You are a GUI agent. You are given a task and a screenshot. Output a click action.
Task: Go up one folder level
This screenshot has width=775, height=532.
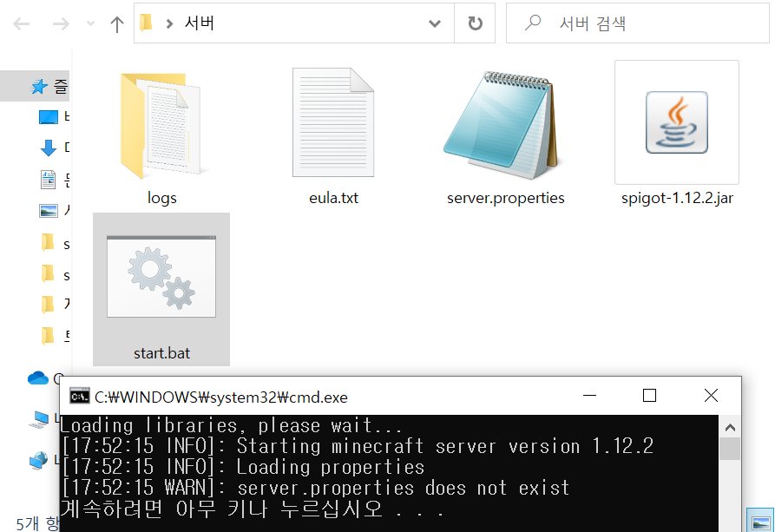tap(117, 23)
